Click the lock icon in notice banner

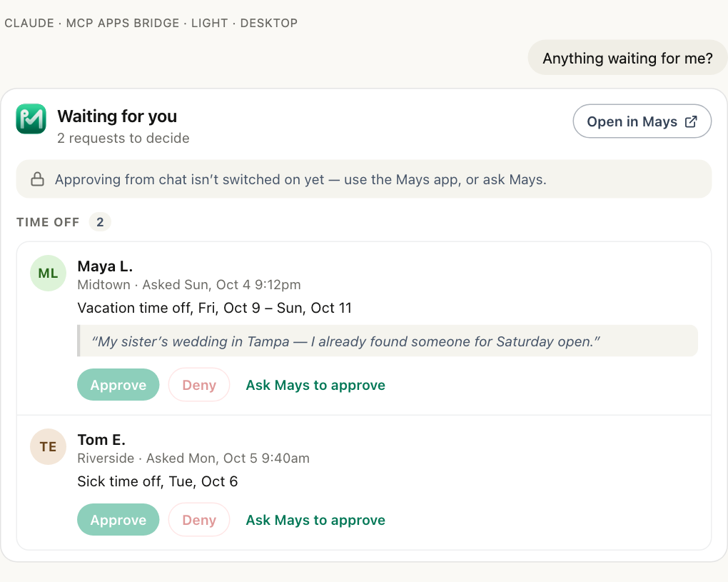pos(38,179)
